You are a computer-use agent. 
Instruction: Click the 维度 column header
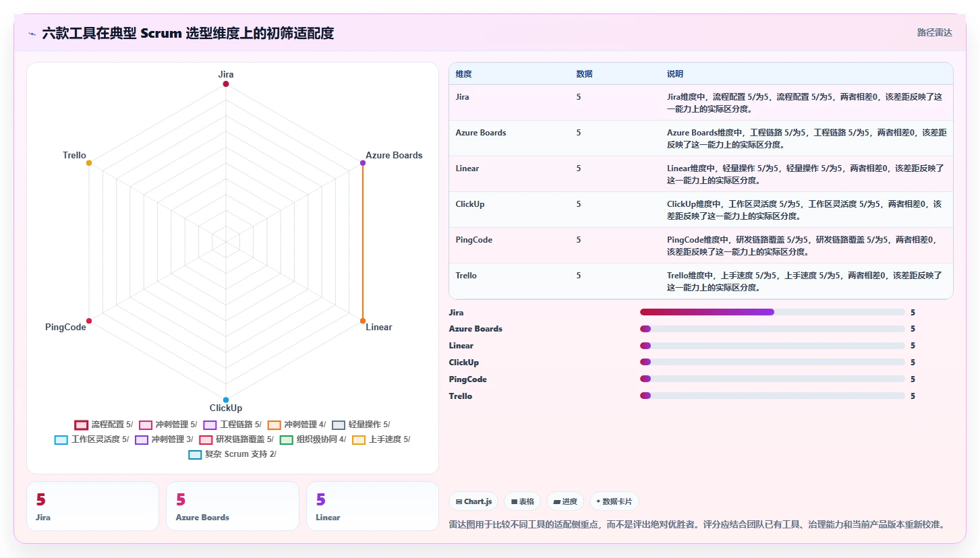[x=463, y=73]
